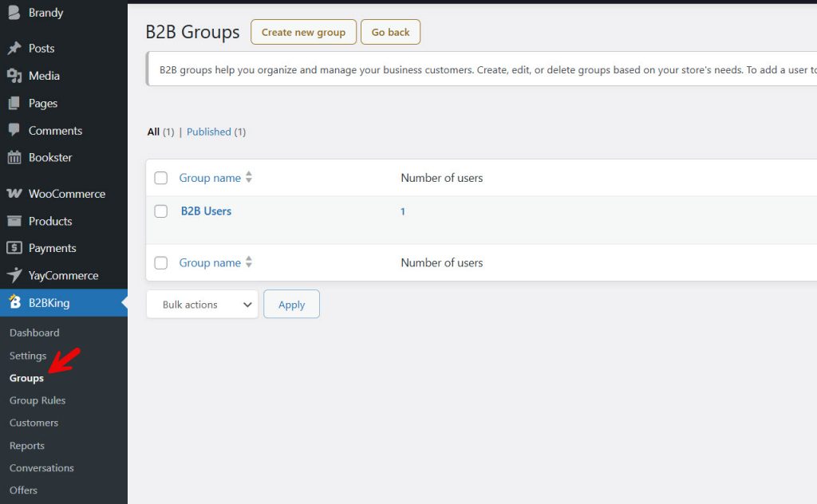817x504 pixels.
Task: Click the B2BKing plugin icon
Action: (x=14, y=303)
